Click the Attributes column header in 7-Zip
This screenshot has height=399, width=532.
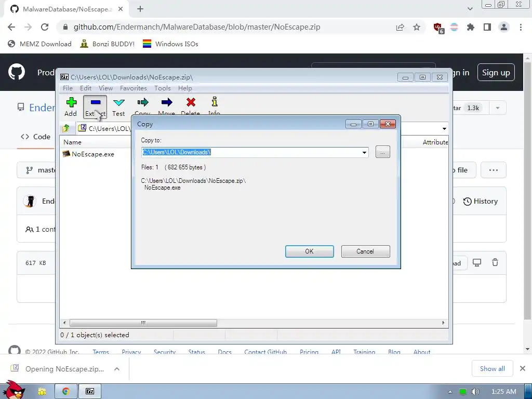(435, 142)
